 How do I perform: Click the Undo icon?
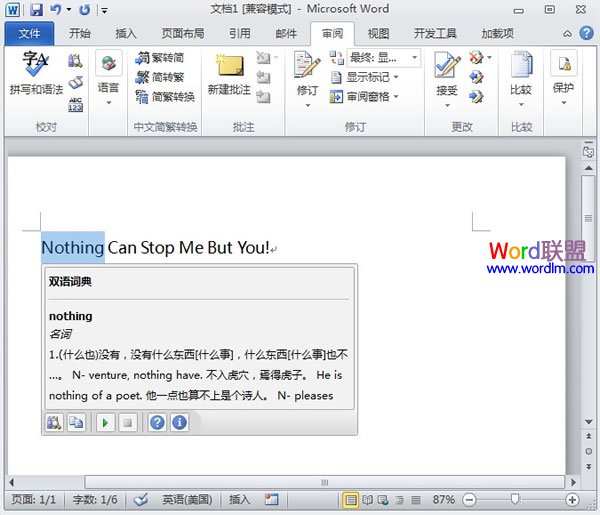[56, 10]
